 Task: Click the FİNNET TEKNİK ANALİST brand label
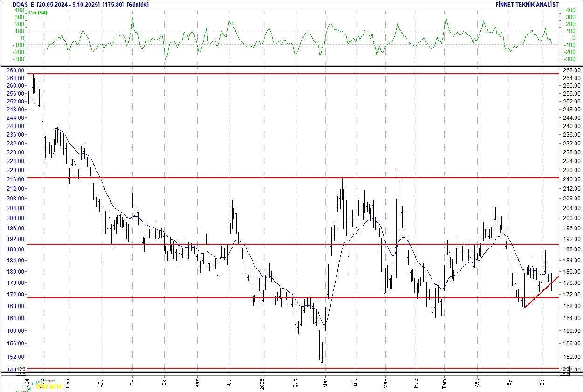point(528,4)
